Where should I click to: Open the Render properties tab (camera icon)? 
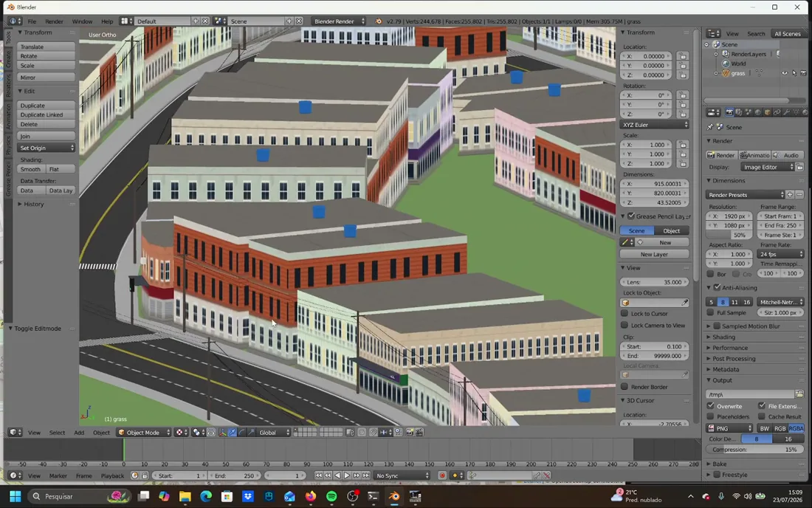tap(729, 112)
